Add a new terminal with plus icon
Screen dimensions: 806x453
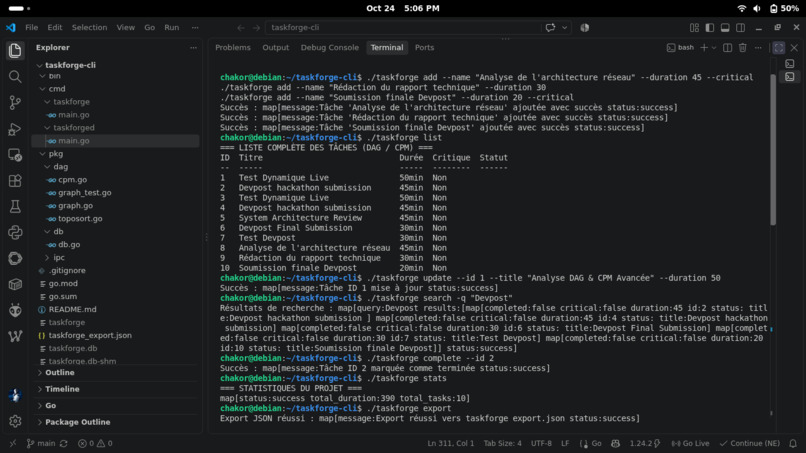704,47
